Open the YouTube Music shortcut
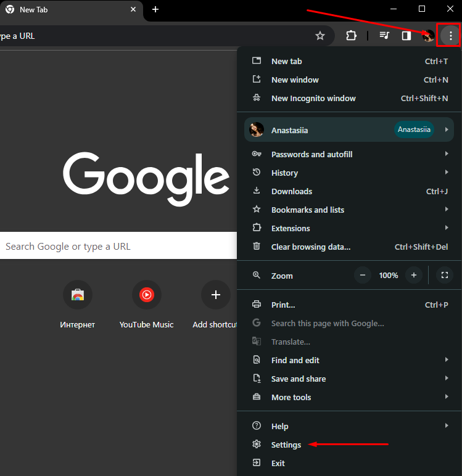462x476 pixels. [x=146, y=305]
